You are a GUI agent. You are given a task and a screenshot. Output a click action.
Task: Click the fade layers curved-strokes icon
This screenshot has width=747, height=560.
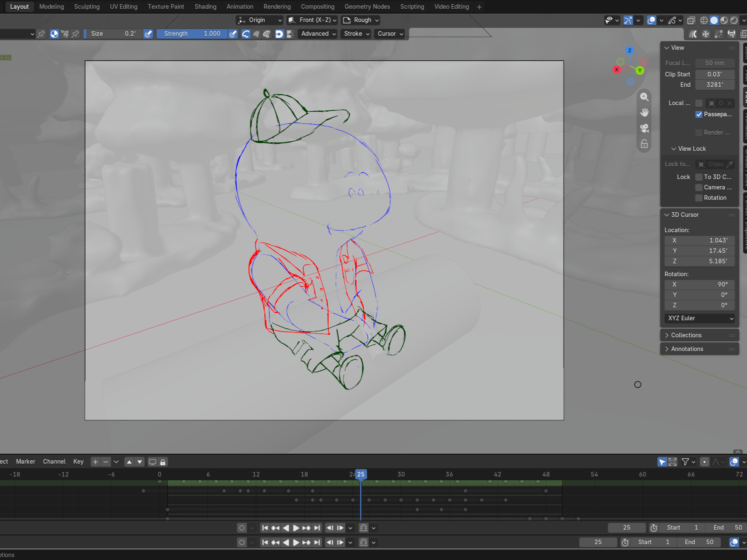click(x=693, y=34)
